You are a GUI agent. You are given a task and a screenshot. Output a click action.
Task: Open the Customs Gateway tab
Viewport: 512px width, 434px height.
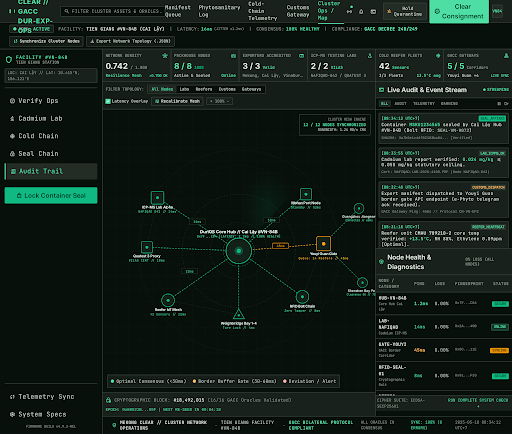point(298,11)
